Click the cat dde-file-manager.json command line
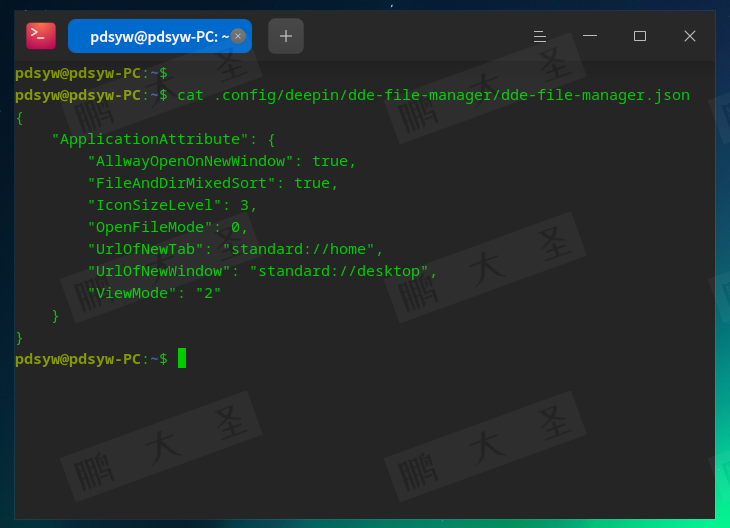This screenshot has width=730, height=528. coord(352,95)
